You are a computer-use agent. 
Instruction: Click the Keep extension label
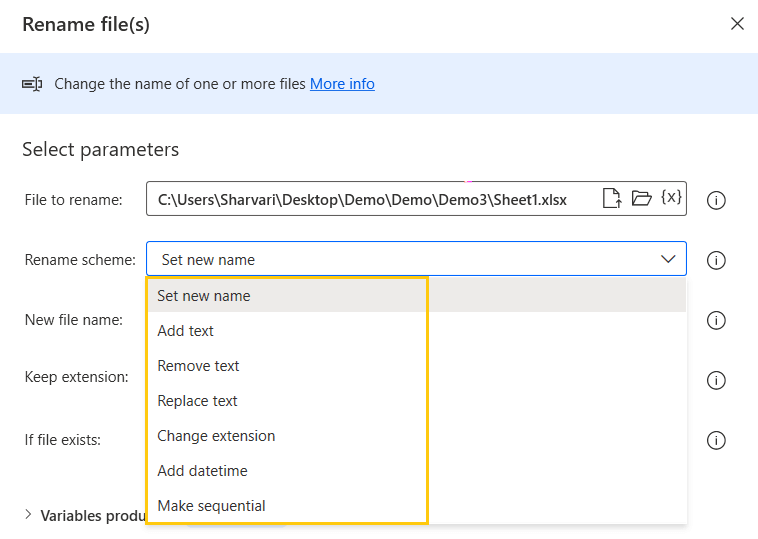pos(77,377)
